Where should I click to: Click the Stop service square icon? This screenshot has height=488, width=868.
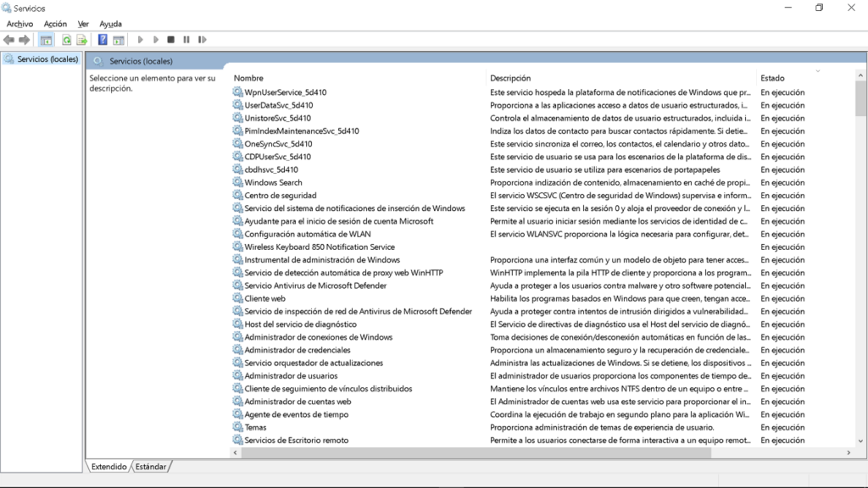171,40
